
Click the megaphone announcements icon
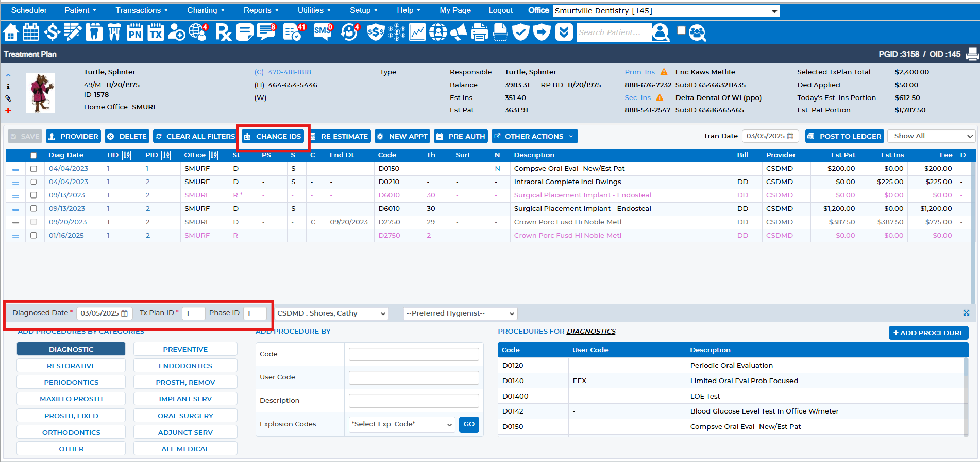coord(459,32)
